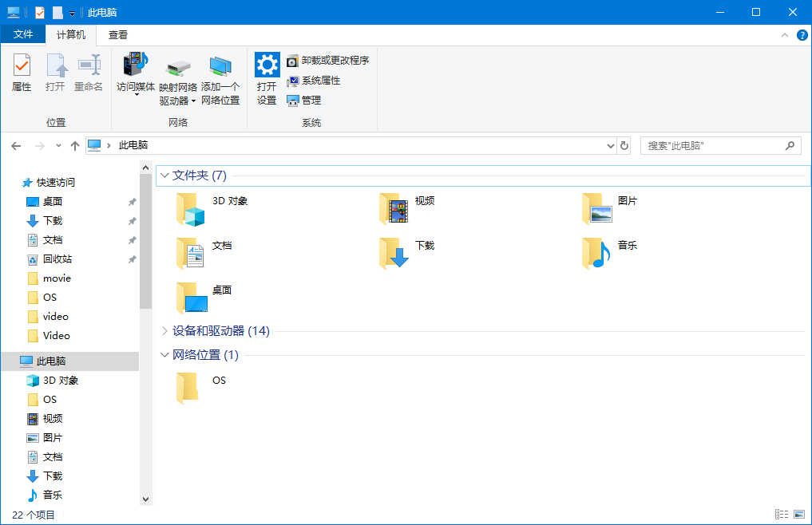Click 管理 in ribbon

coord(304,101)
